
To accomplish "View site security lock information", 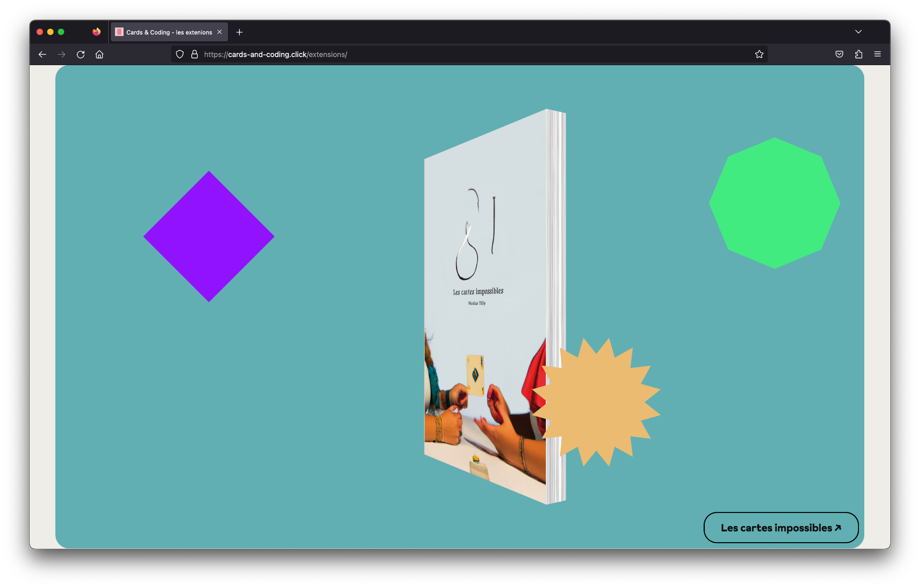I will point(195,54).
